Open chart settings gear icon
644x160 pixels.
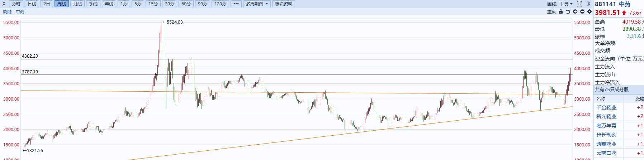(x=589, y=12)
